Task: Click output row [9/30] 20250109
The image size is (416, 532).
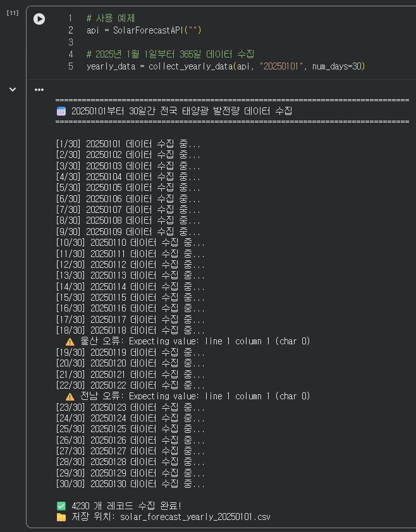Action: click(x=128, y=232)
